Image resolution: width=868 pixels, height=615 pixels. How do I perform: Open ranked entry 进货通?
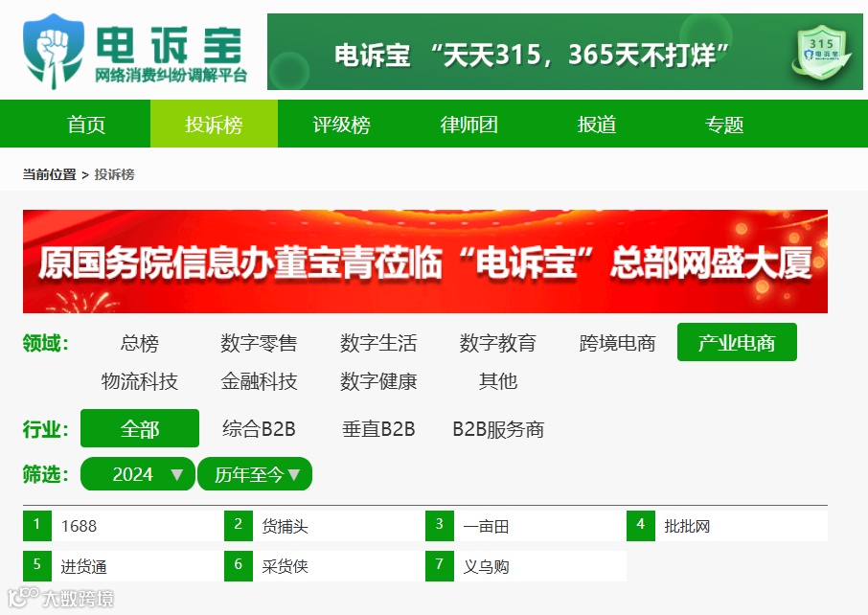[x=83, y=566]
